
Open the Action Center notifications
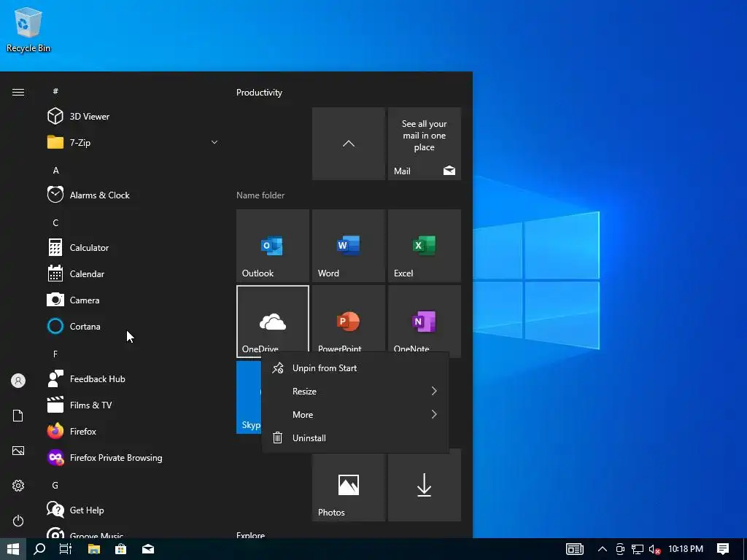tap(723, 549)
